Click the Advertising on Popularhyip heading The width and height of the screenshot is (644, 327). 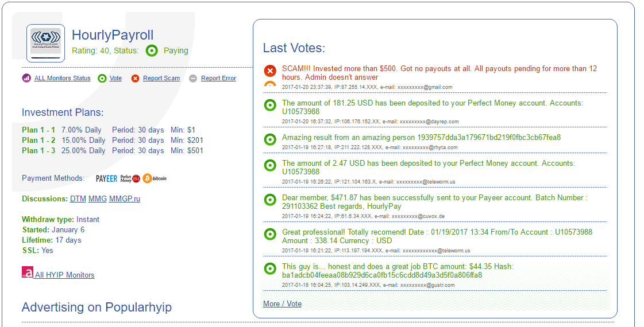pyautogui.click(x=97, y=307)
